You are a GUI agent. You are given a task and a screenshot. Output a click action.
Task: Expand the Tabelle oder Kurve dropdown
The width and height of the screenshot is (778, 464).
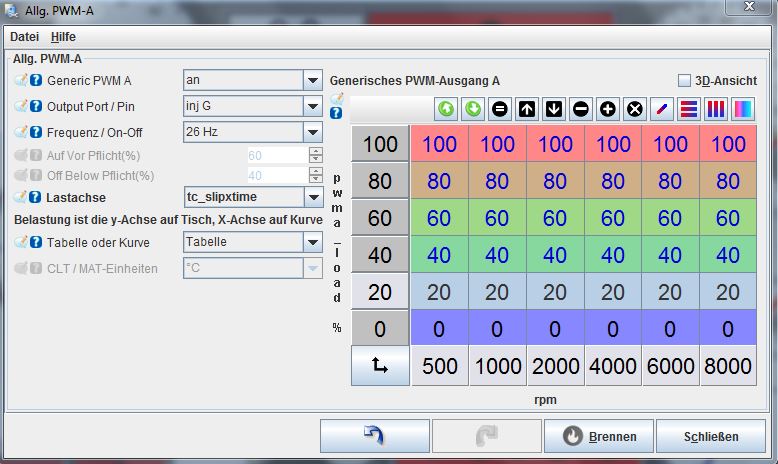point(312,242)
